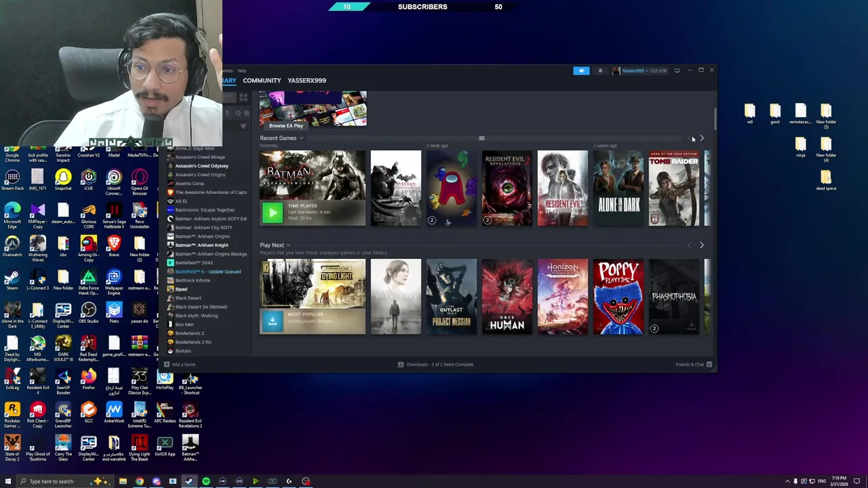Select BioShock Infinite in the game list

tap(193, 281)
